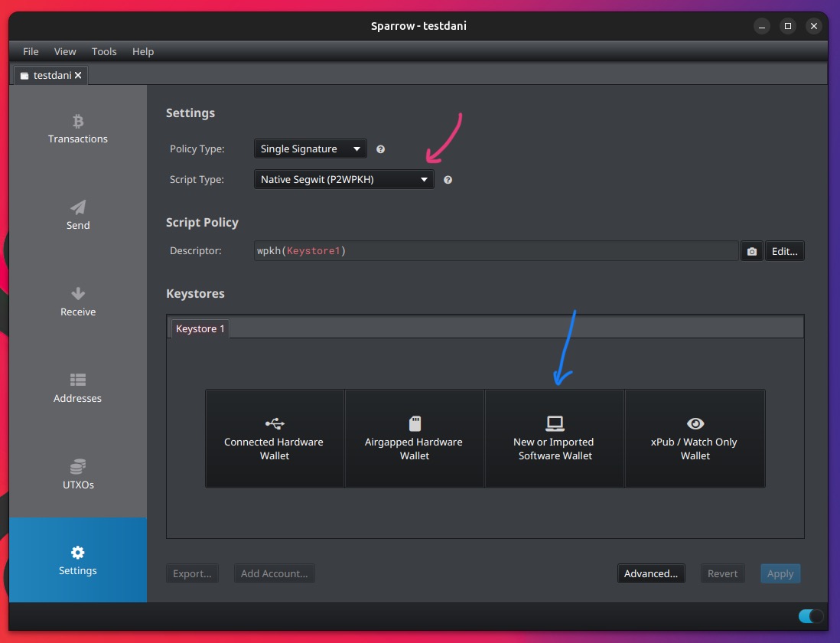Screen dimensions: 840x643
Task: Close the testdani wallet tab
Action: (78, 76)
